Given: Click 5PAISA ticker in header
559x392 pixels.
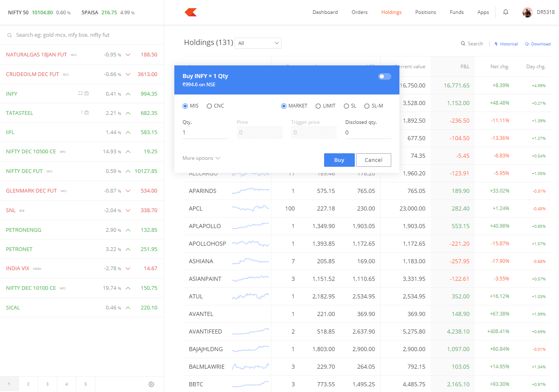Looking at the screenshot, I should (108, 13).
